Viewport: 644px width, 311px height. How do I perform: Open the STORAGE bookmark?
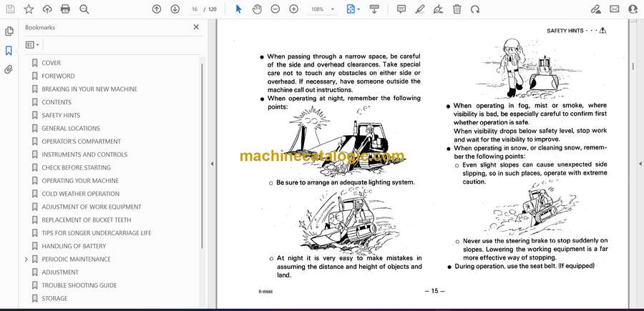click(54, 299)
